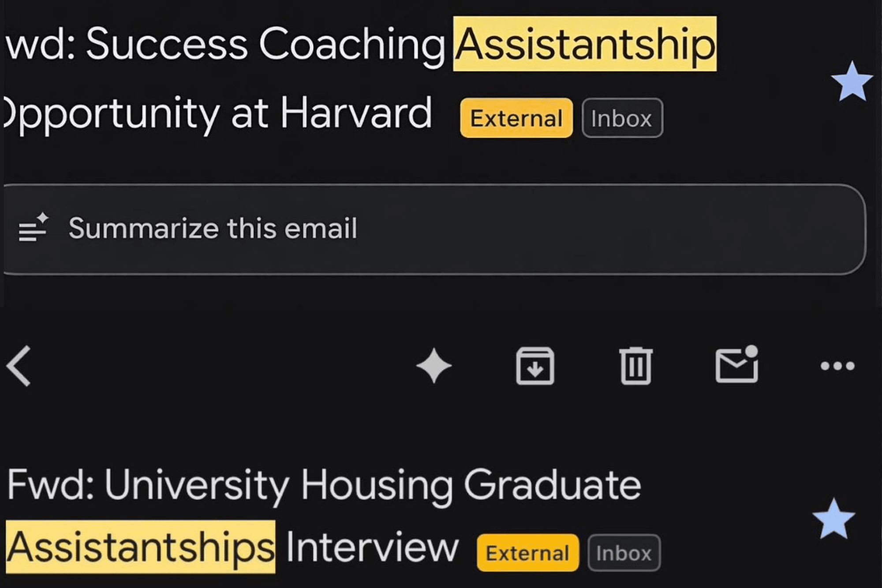This screenshot has width=882, height=588.
Task: Unstar the Success Coaching Assistantship email
Action: (852, 82)
